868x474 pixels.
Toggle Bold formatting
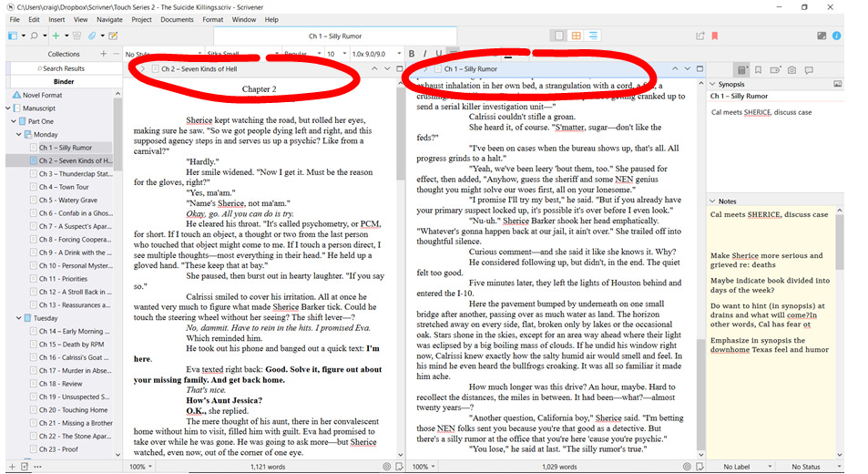412,54
